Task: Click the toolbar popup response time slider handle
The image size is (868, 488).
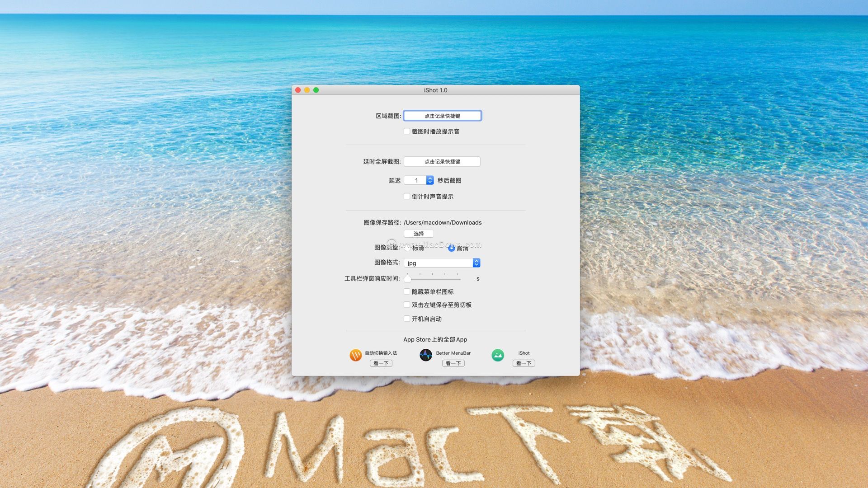Action: 406,279
